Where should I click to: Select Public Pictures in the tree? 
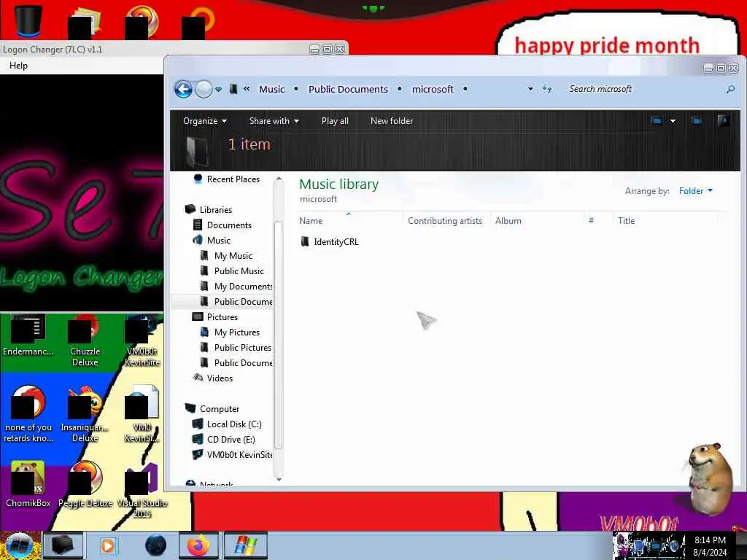point(236,348)
